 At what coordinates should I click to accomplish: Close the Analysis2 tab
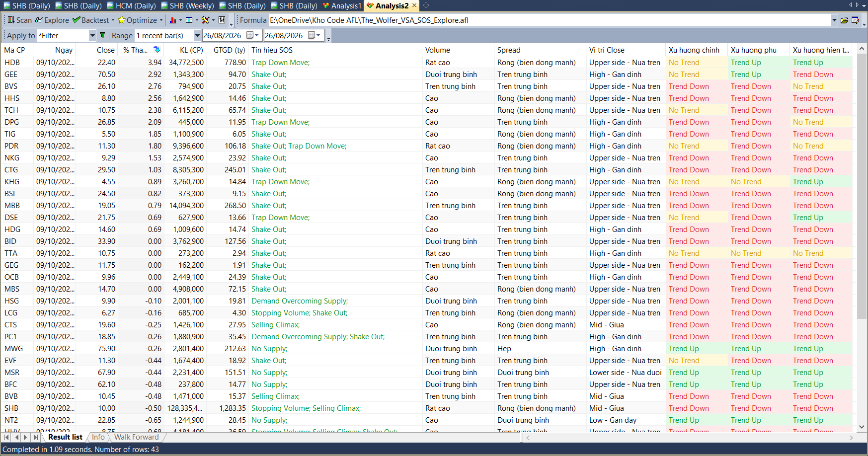(x=414, y=5)
